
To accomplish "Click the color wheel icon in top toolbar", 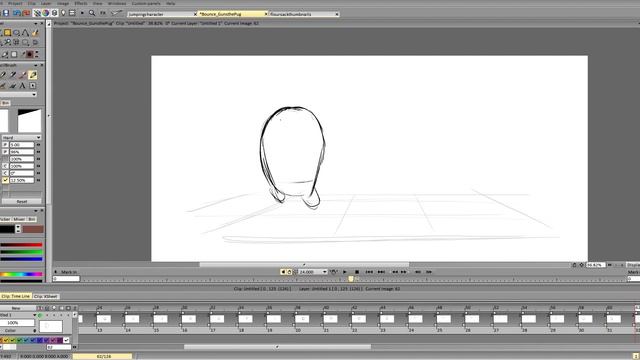I will [46, 13].
